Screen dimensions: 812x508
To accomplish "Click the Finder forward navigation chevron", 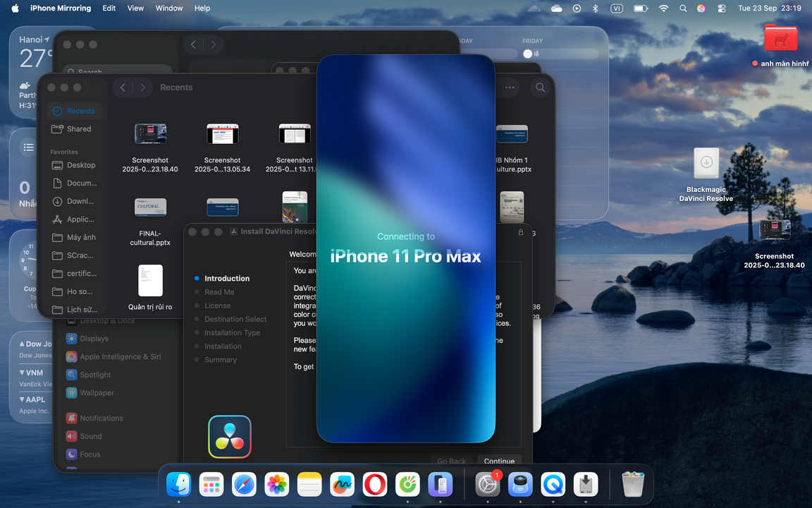I will 143,87.
